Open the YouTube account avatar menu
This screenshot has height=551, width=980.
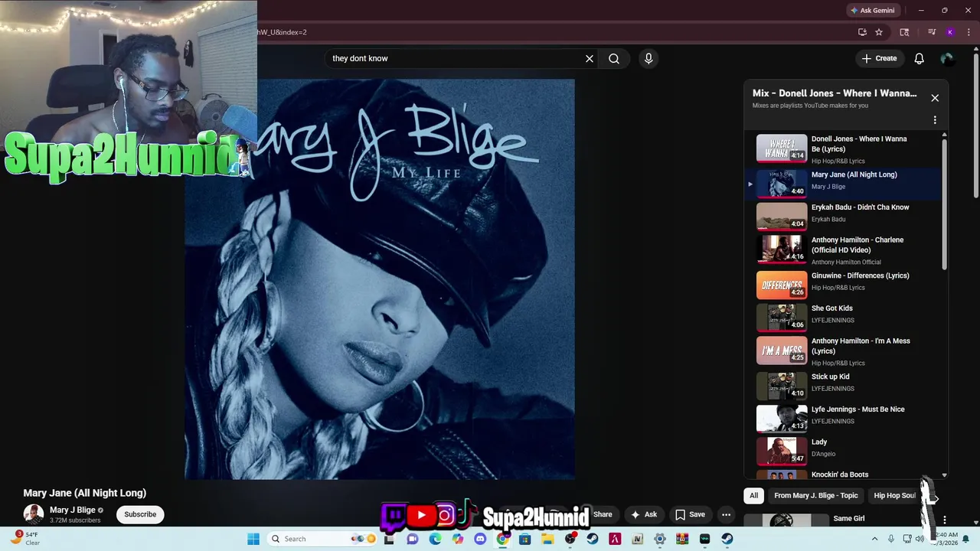pos(947,58)
